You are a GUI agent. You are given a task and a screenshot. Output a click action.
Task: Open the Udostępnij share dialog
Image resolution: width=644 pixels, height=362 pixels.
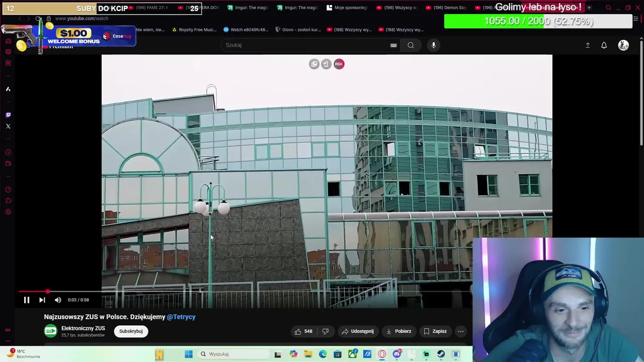(x=358, y=331)
